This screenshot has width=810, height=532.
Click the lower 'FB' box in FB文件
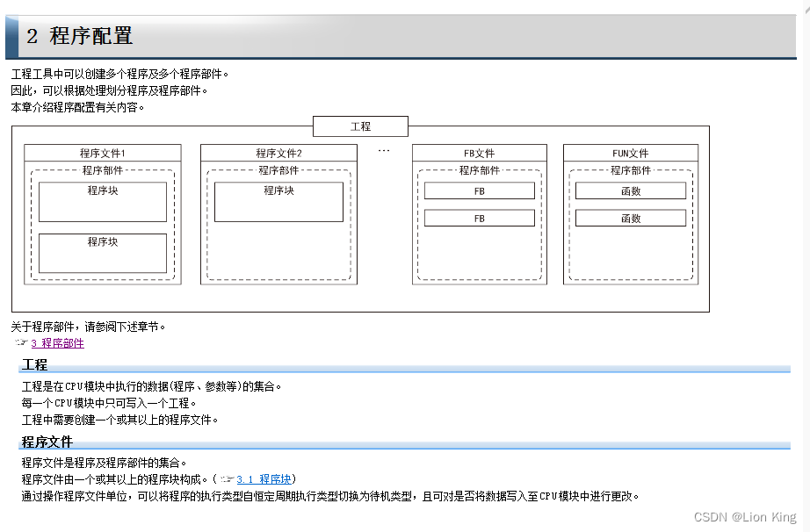(480, 219)
